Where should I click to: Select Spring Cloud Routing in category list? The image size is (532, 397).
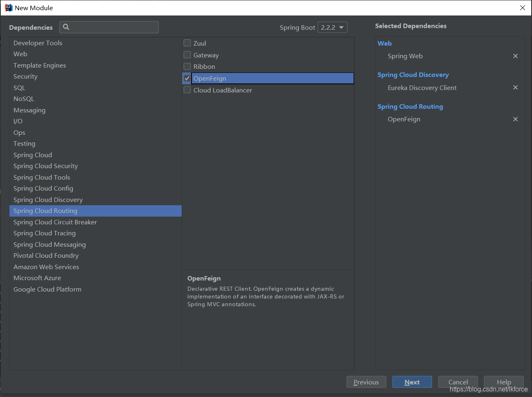(95, 211)
